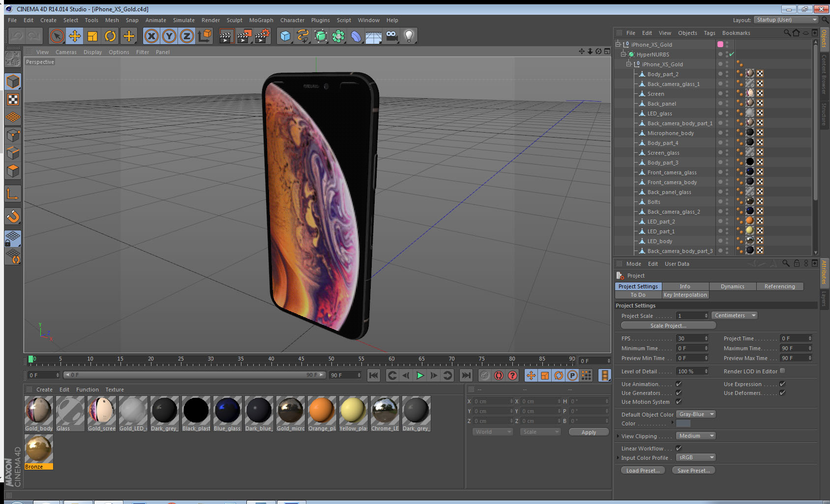Screen dimensions: 830x504
Task: Open the deformer objects icon
Action: [356, 36]
